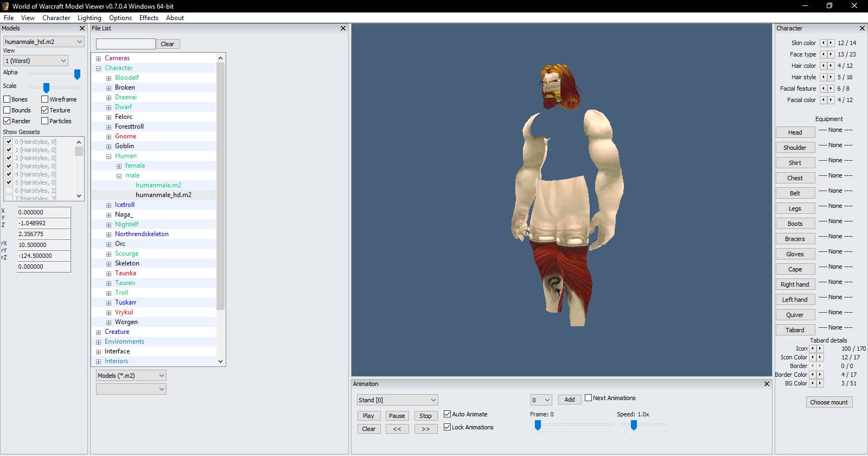
Task: Enable the Wireframe checkbox
Action: point(45,99)
